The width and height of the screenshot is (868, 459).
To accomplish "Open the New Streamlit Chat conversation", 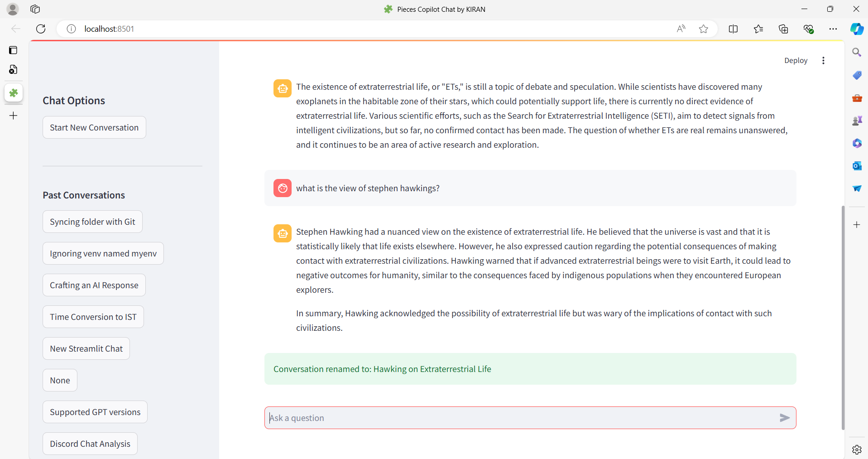I will (86, 348).
